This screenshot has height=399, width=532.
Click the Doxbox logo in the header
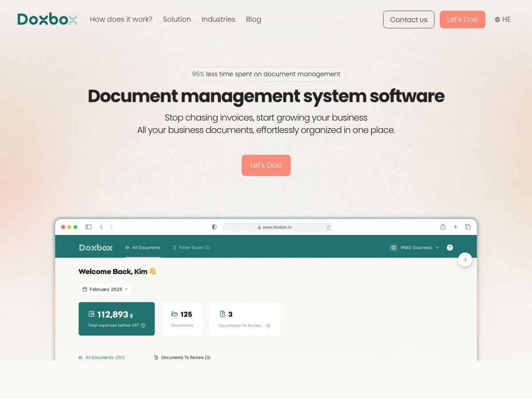point(47,20)
